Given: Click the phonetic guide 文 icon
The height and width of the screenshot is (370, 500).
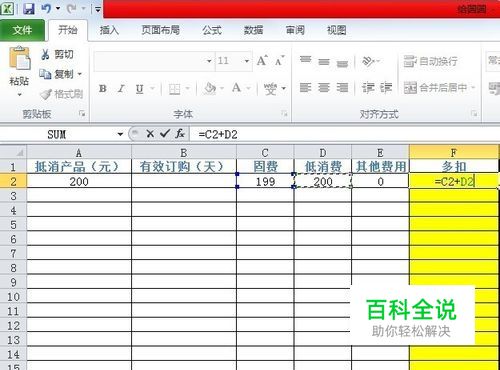Looking at the screenshot, I should coord(270,89).
